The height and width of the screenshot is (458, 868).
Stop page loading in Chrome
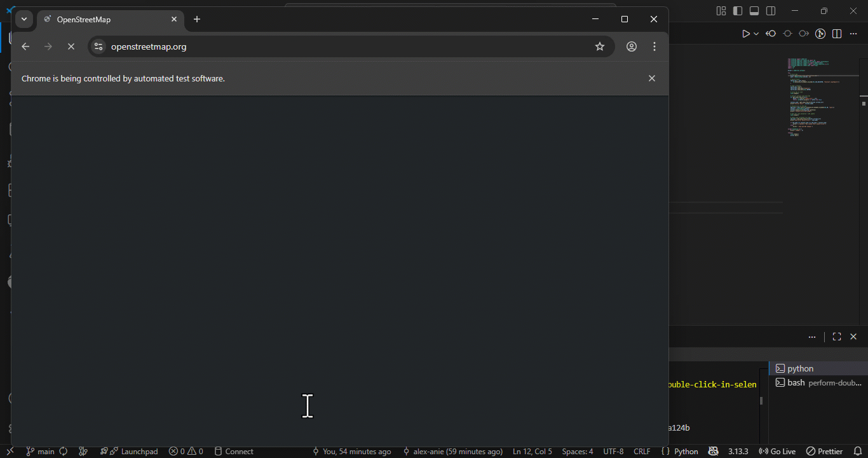71,46
